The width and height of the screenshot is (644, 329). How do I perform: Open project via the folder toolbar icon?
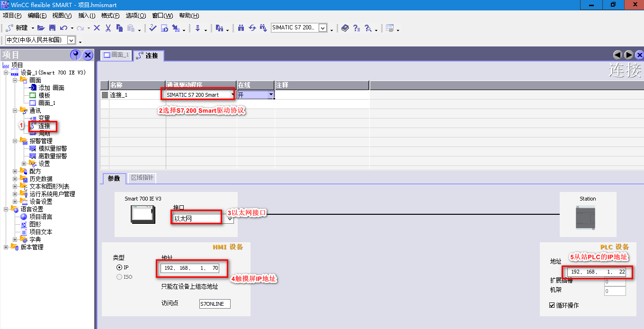tap(41, 28)
